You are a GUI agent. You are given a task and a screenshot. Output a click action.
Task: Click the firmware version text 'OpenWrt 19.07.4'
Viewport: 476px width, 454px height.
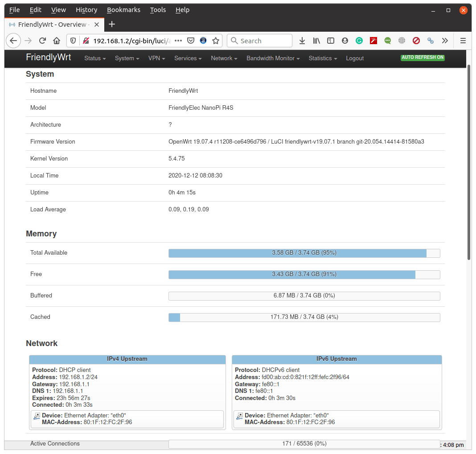(x=190, y=141)
